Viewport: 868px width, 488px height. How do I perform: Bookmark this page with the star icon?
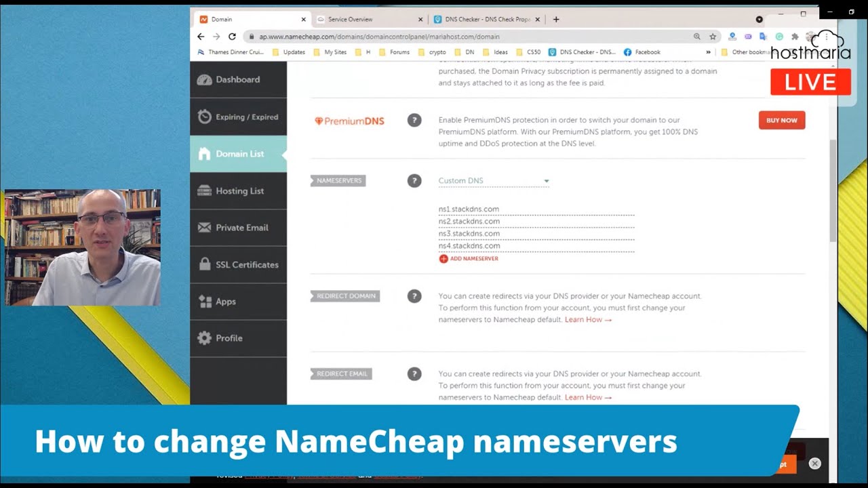click(713, 37)
